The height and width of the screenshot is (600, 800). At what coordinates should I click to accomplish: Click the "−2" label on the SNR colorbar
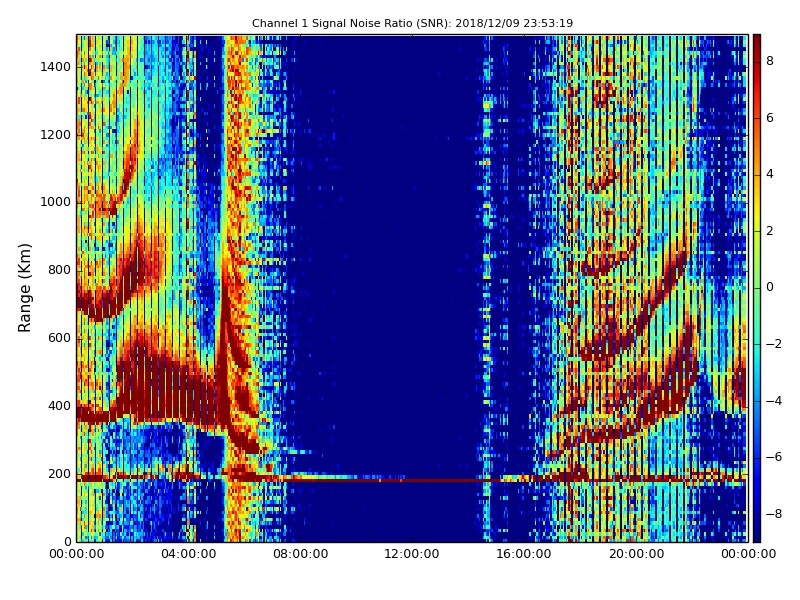774,344
